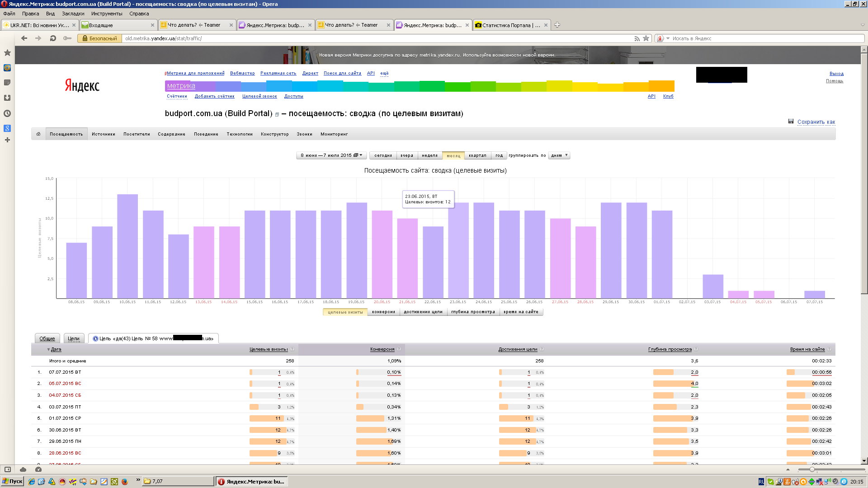Open the Поведение report menu
This screenshot has width=868, height=488.
[206, 134]
